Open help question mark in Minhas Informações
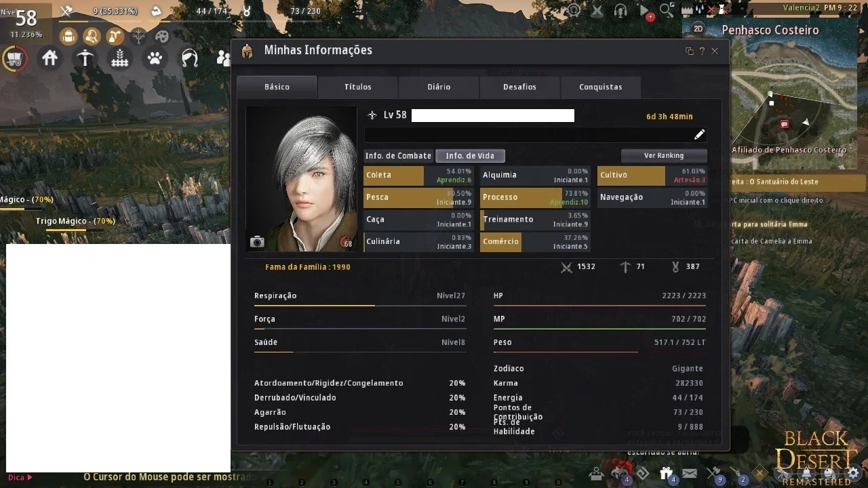868x488 pixels. pyautogui.click(x=703, y=51)
